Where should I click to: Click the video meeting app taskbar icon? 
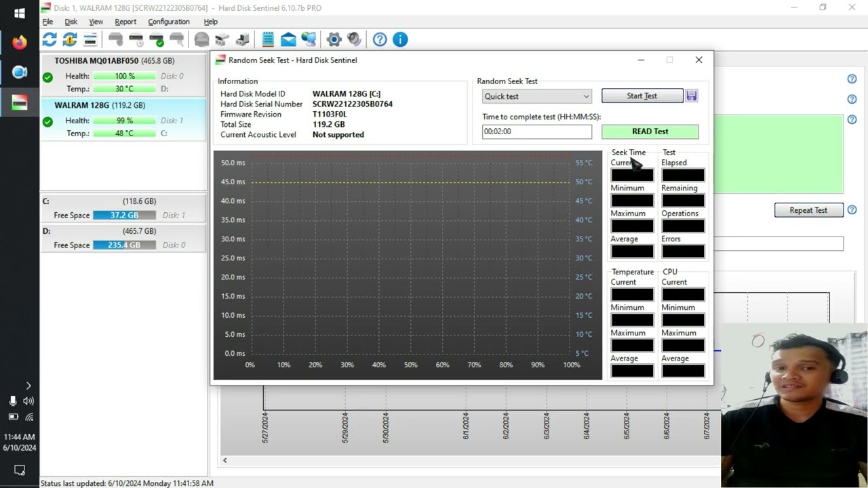tap(20, 73)
